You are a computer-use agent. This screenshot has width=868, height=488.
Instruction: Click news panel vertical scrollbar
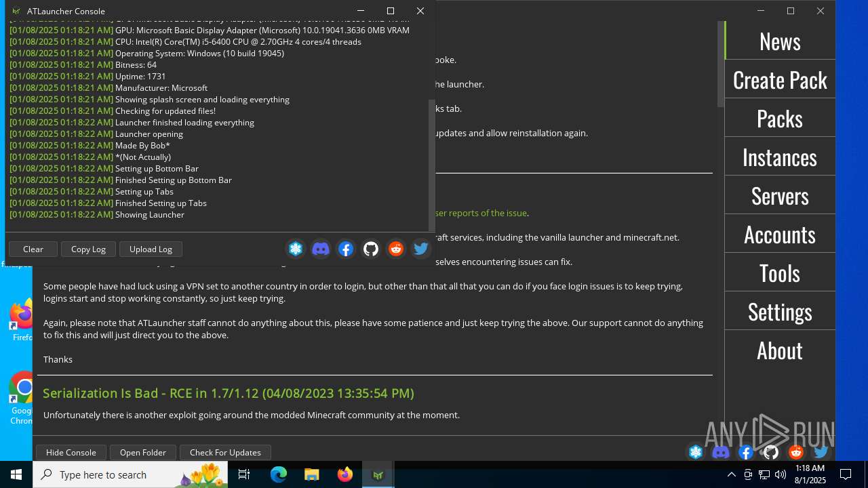[721, 64]
